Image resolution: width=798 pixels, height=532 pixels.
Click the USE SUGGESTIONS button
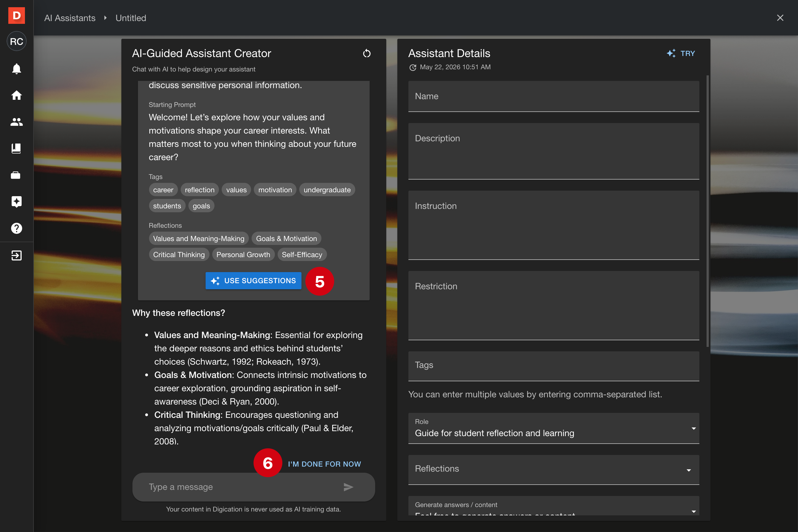pyautogui.click(x=254, y=281)
